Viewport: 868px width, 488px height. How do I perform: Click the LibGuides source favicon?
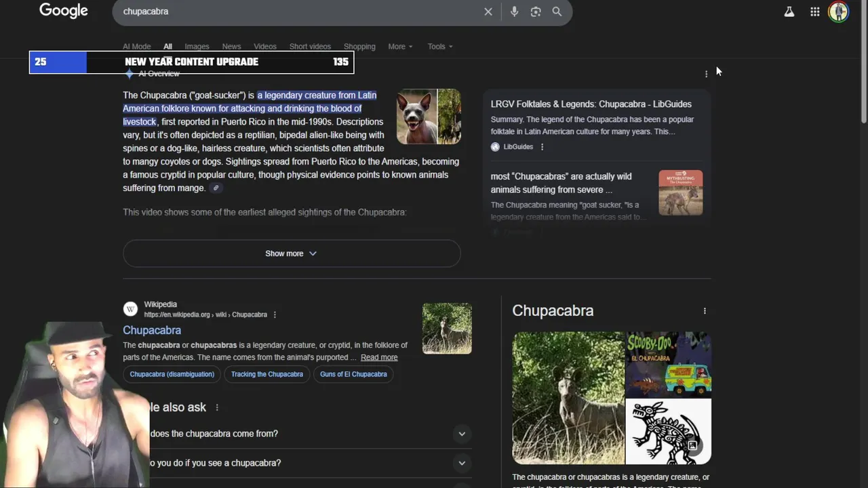(495, 147)
